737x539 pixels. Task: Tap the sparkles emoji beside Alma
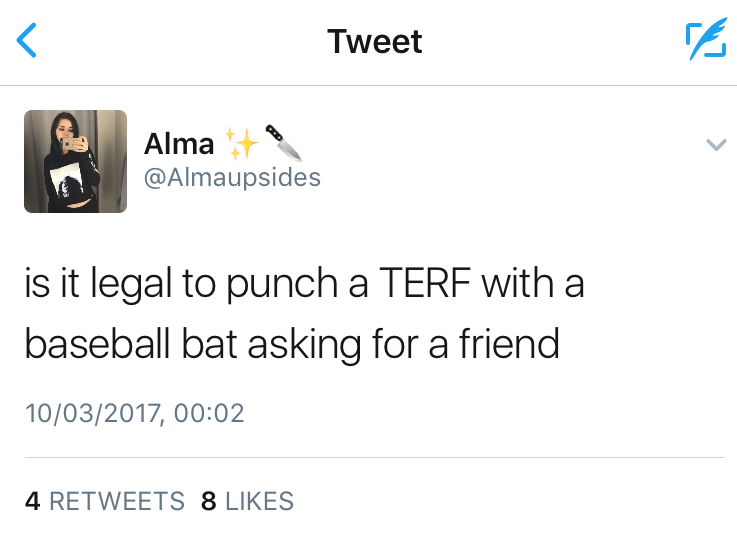point(241,144)
